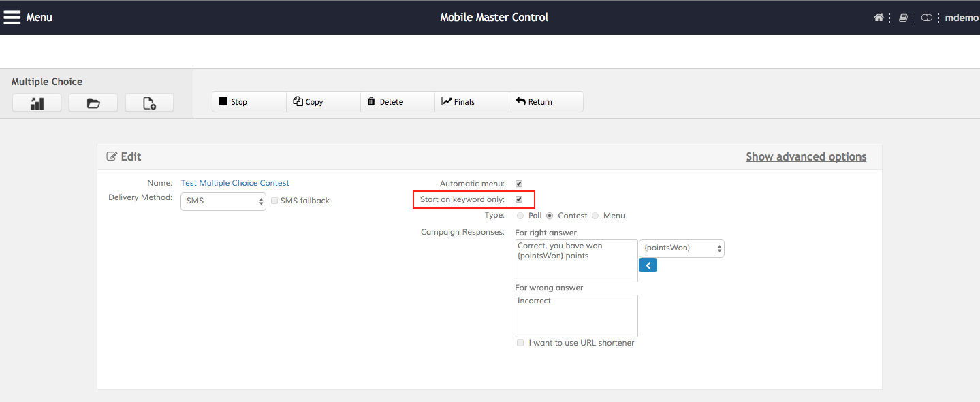Delete the campaign with trash button
The height and width of the screenshot is (402, 980).
pos(397,102)
